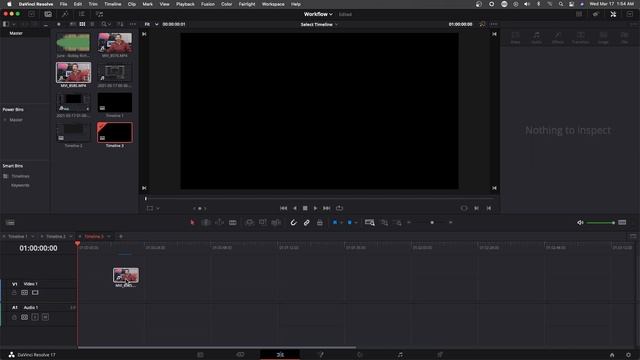Toggle Video 1 auto track selector
The image size is (640, 360).
coord(24,293)
